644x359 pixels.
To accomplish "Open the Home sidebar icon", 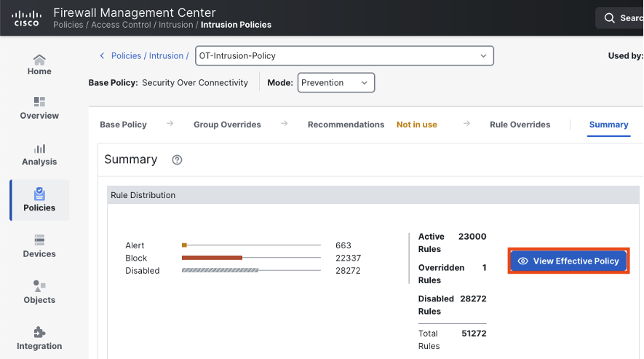I will click(x=39, y=60).
